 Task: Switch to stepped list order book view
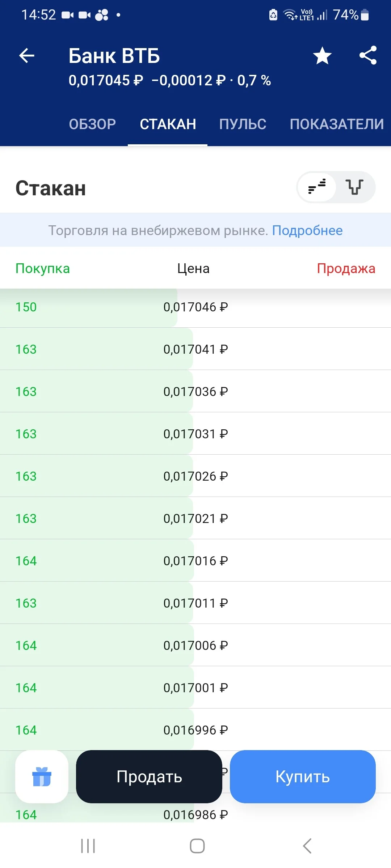click(317, 187)
